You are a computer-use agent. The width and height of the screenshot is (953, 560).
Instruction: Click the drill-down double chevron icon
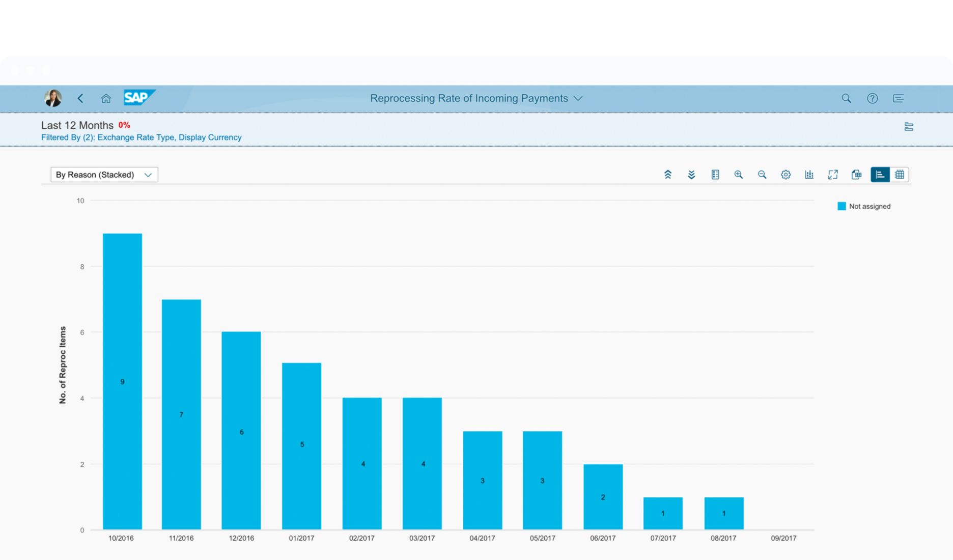coord(691,175)
